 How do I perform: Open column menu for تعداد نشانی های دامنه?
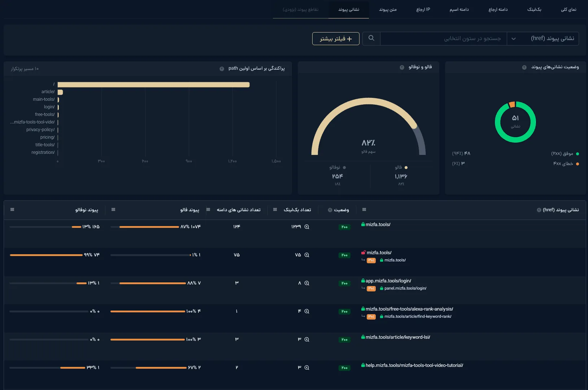pos(208,209)
